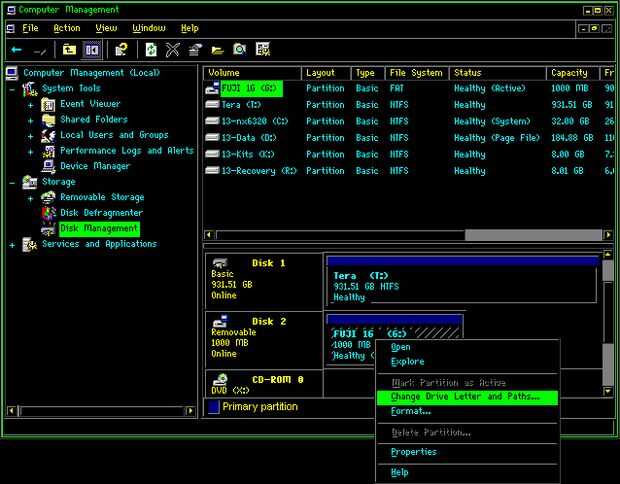The height and width of the screenshot is (484, 620).
Task: Expand the Shared Folders node
Action: [31, 120]
